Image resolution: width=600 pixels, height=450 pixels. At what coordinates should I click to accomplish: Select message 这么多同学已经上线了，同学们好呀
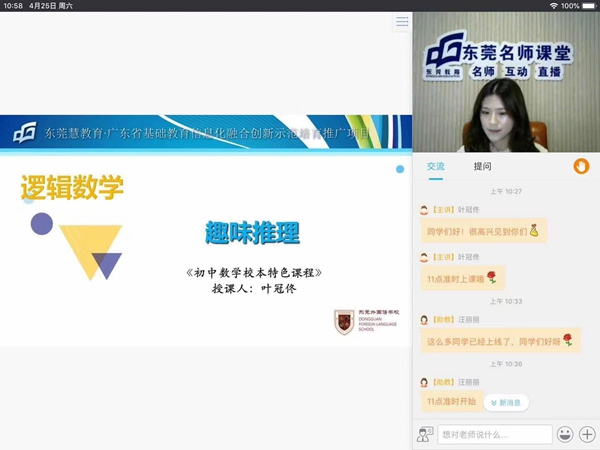pos(501,341)
